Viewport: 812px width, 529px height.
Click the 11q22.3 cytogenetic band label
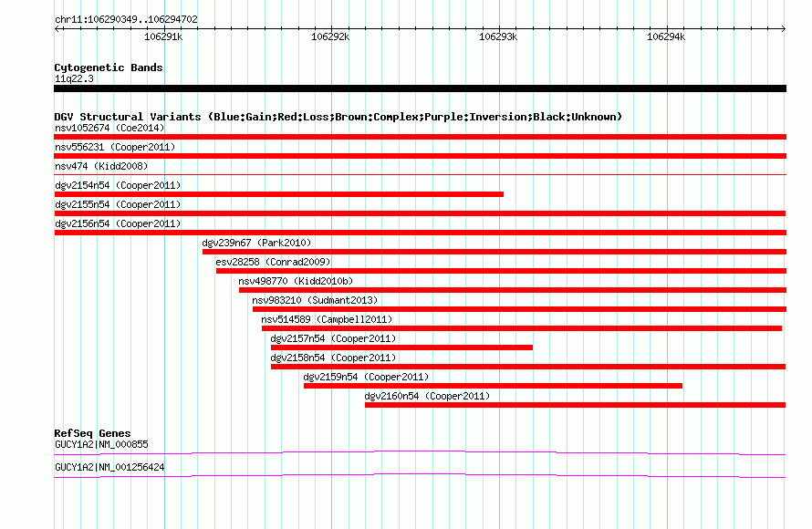74,78
